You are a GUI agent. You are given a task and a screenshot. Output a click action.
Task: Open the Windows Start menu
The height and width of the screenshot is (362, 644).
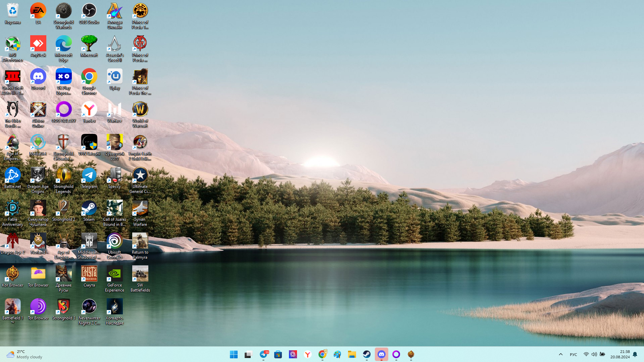tap(234, 354)
